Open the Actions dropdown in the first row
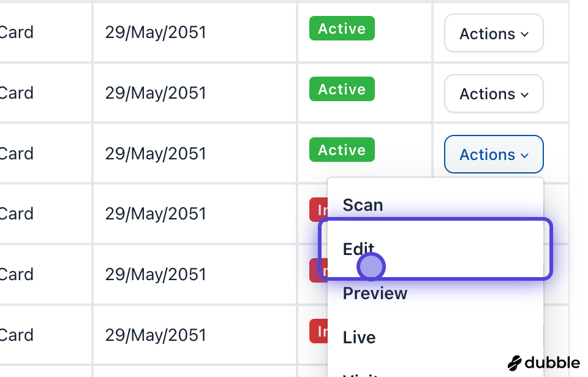This screenshot has width=588, height=377. click(494, 34)
